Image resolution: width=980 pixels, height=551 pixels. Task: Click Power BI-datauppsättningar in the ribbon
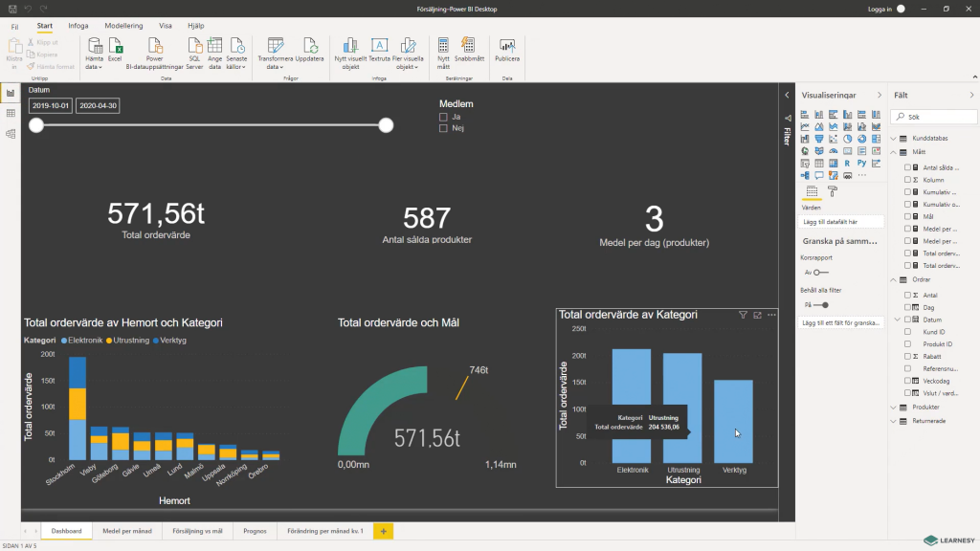tap(154, 54)
